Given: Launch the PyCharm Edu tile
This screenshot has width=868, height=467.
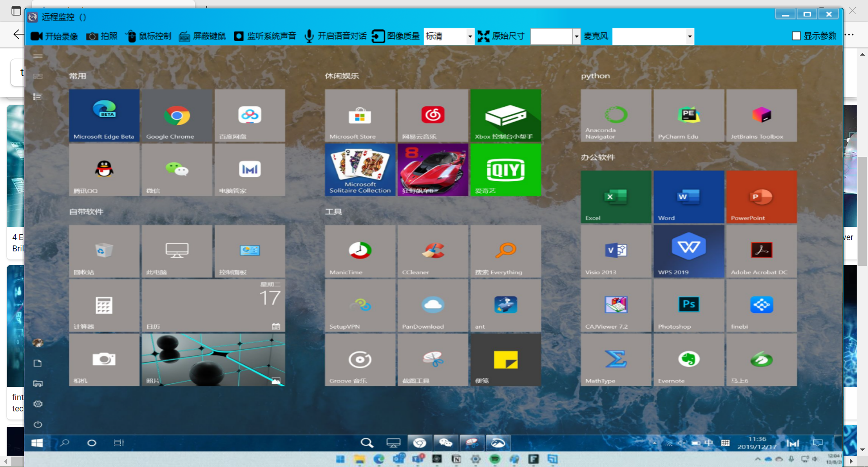Looking at the screenshot, I should coord(689,116).
